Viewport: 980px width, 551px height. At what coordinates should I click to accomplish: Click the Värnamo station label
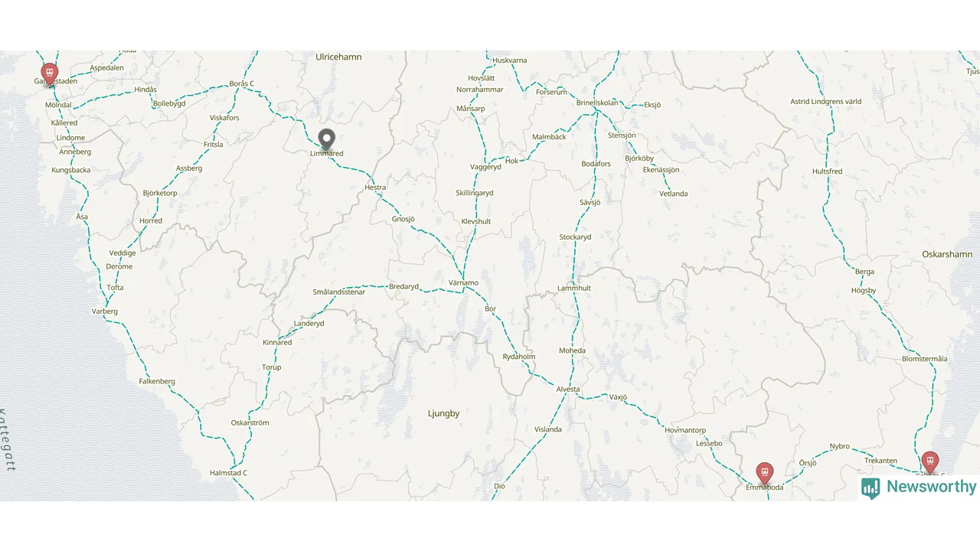coord(463,283)
